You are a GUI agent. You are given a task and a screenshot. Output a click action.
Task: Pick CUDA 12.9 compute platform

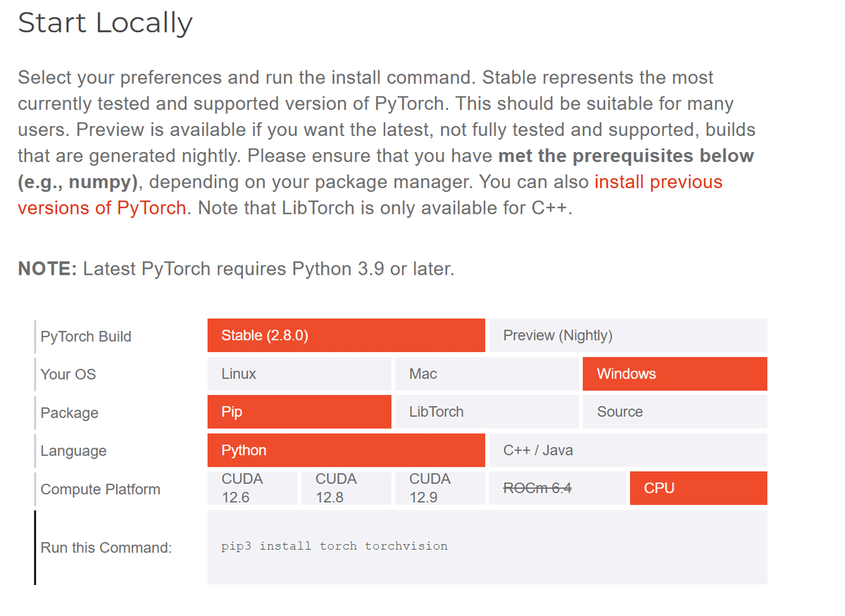439,488
